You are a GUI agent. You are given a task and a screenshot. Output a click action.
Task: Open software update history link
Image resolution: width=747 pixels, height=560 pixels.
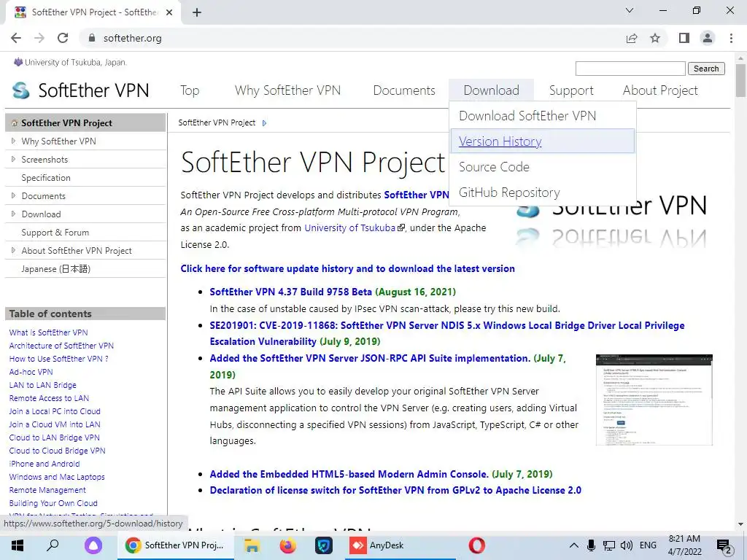(347, 268)
